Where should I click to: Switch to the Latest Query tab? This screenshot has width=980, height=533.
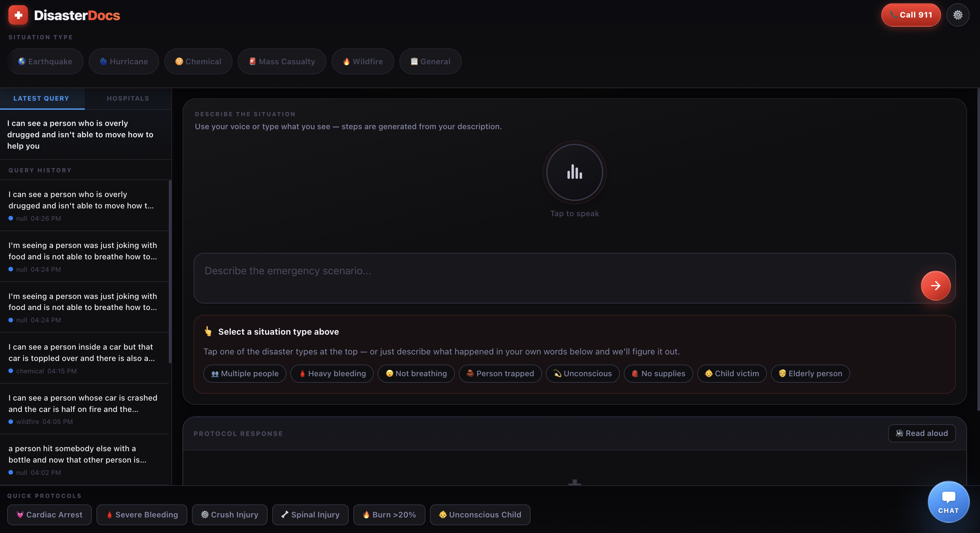[42, 98]
